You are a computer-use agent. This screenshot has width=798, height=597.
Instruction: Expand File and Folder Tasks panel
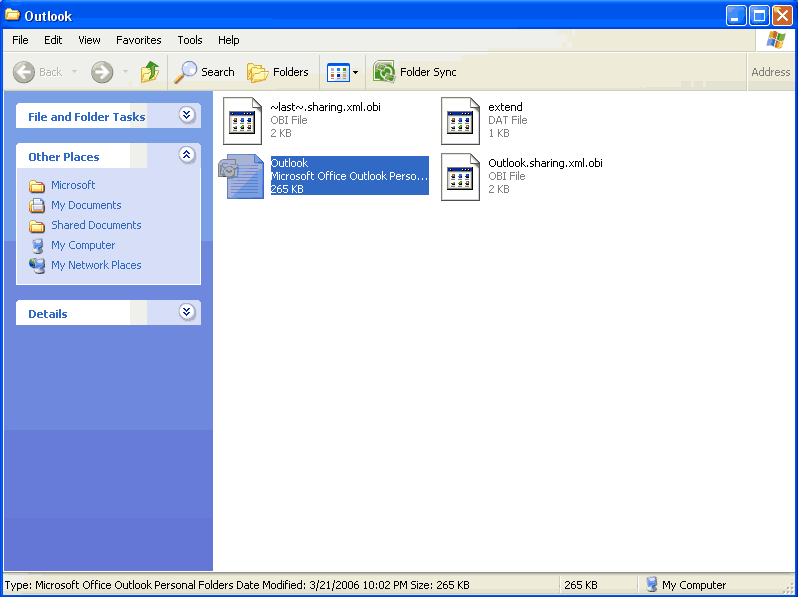187,115
